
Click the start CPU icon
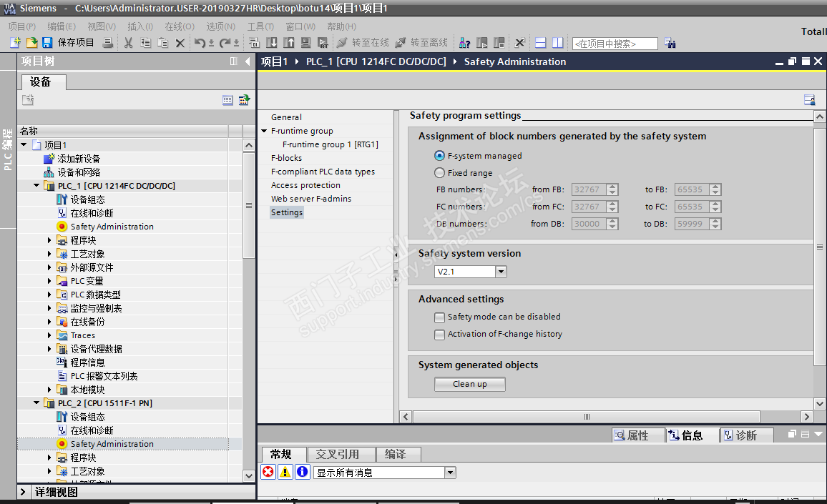click(482, 43)
